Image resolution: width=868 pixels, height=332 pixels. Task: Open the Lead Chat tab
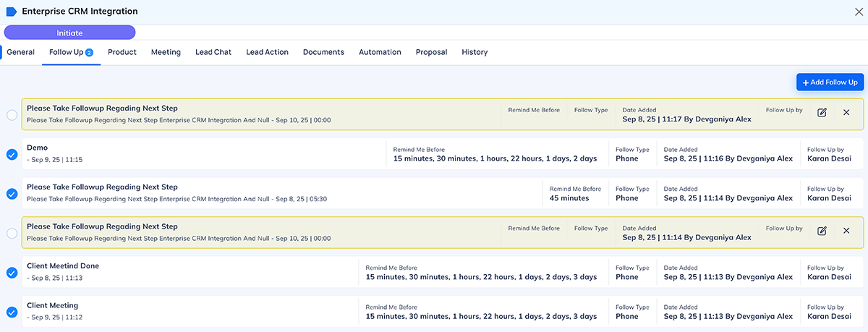(213, 52)
